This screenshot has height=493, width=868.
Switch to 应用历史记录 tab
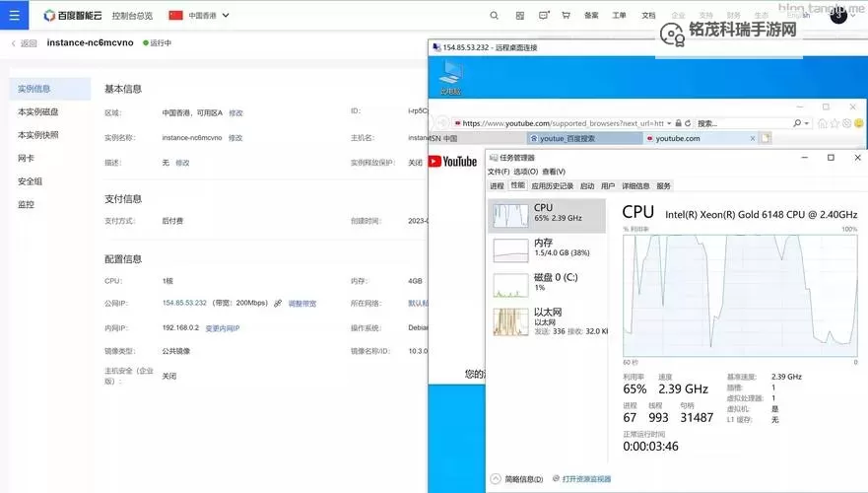click(552, 186)
